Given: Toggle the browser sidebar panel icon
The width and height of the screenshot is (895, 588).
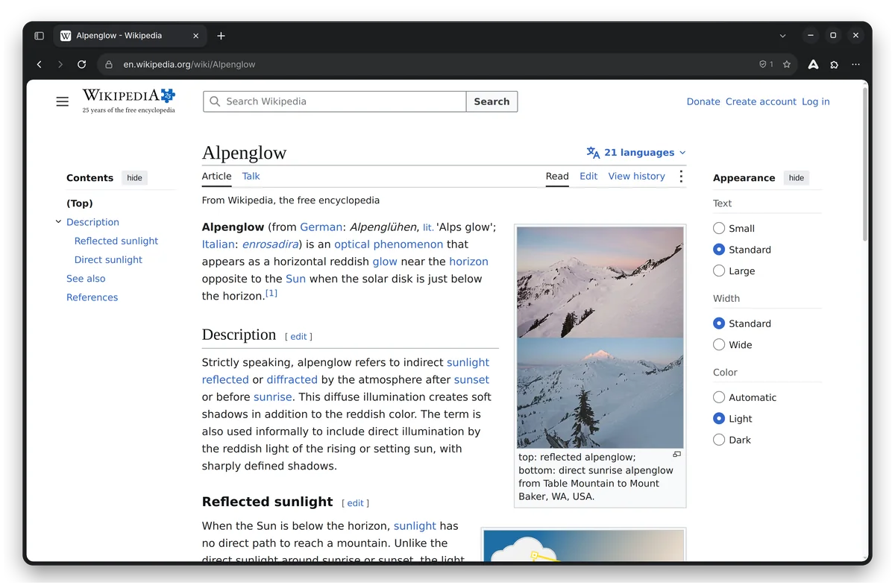Looking at the screenshot, I should pos(40,36).
